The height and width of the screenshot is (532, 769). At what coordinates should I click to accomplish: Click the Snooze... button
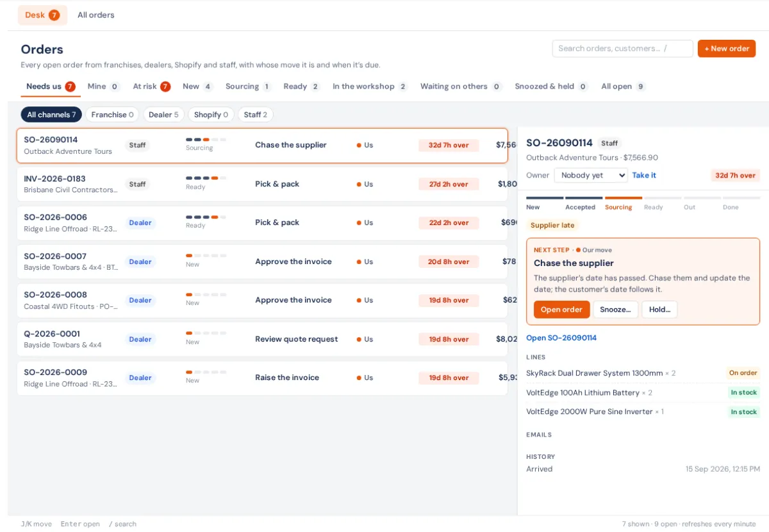pos(615,310)
